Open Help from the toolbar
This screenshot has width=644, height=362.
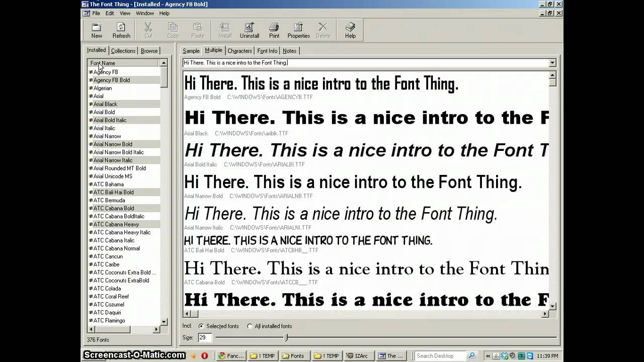350,30
